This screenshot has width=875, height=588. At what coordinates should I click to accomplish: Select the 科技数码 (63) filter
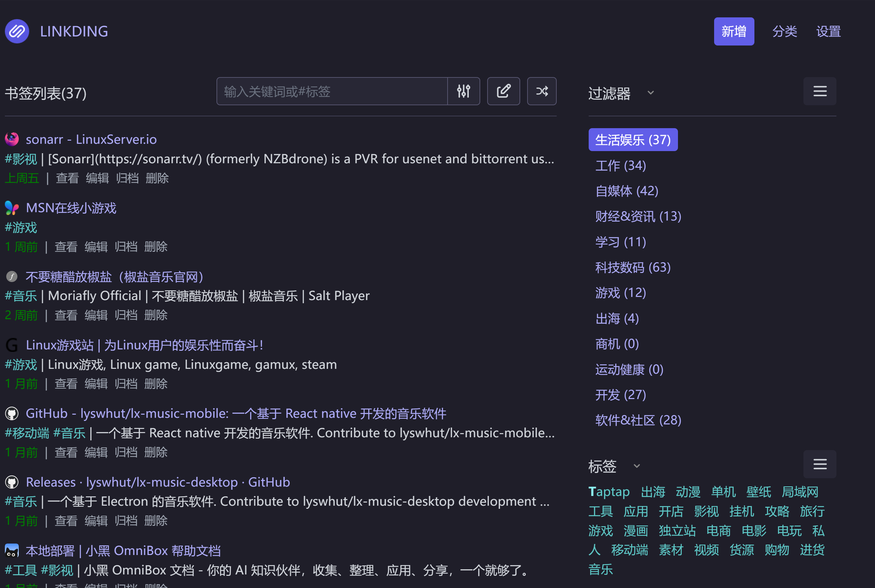point(632,267)
